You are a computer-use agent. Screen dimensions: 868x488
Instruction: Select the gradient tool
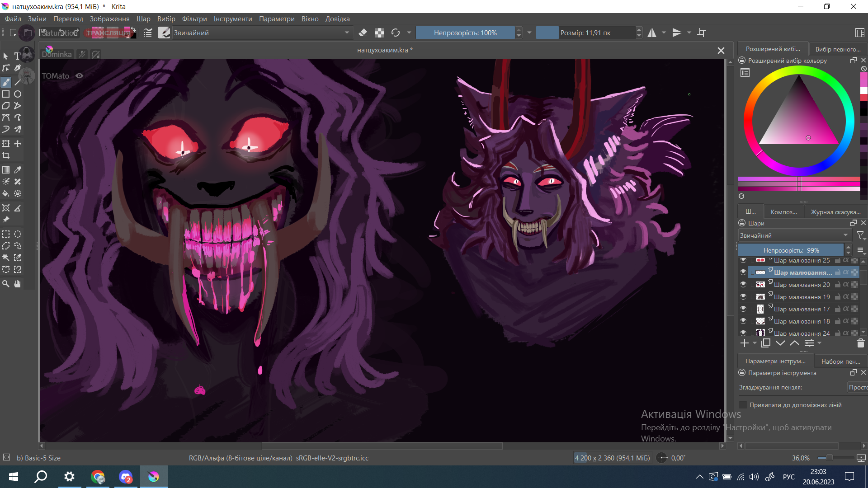pyautogui.click(x=6, y=170)
